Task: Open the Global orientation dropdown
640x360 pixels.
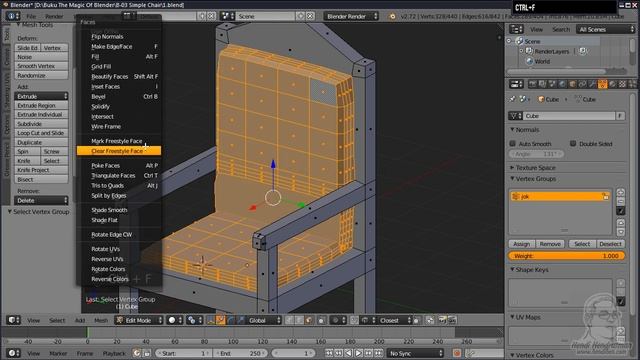Action: (x=264, y=320)
